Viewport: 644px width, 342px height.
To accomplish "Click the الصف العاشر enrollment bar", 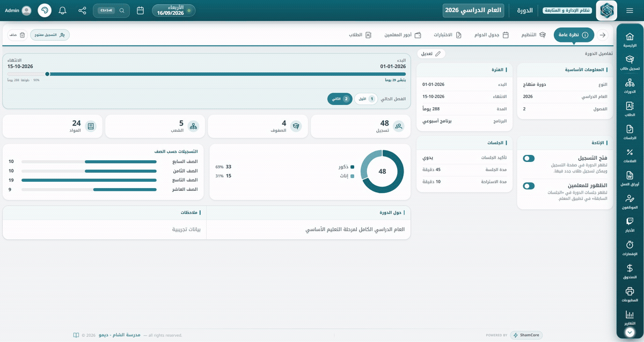I will click(x=89, y=189).
